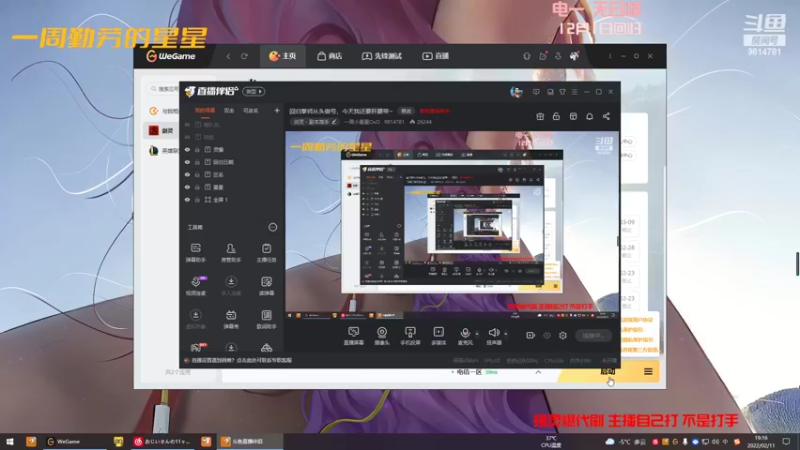Screen dimensions: 800x450
Task: Open 直播伴侣 settings gear
Action: point(563,335)
